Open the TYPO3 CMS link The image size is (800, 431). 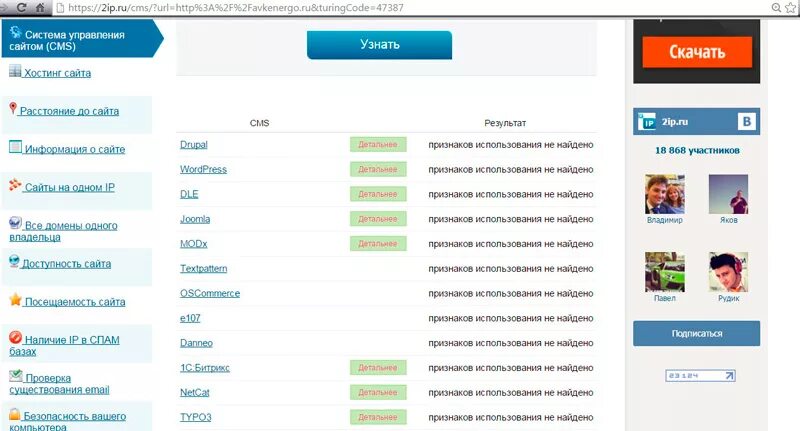[195, 417]
